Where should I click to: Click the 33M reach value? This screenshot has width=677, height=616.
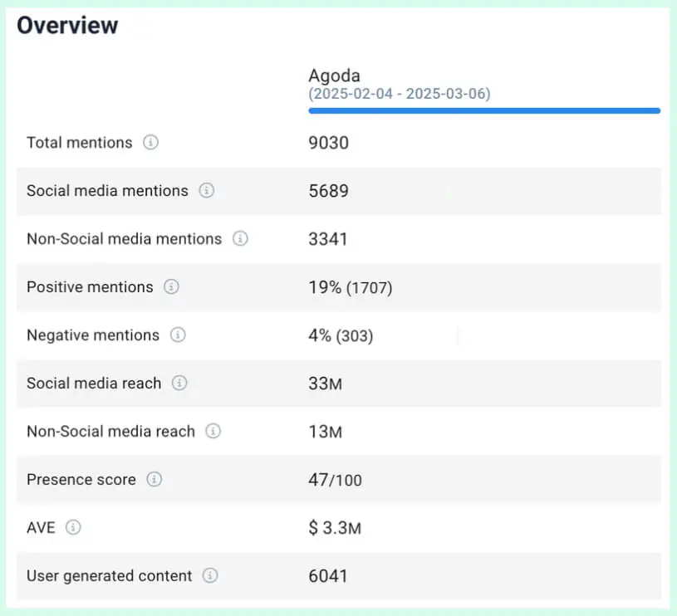point(325,384)
